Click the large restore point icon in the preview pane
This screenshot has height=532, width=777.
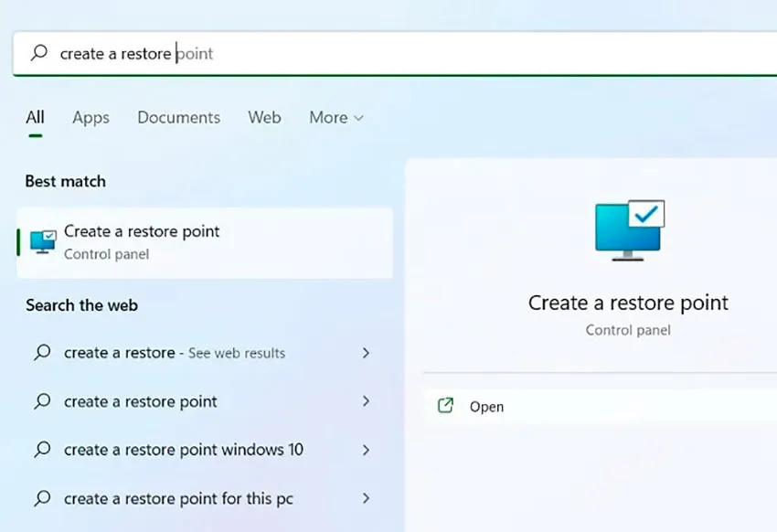tap(629, 230)
